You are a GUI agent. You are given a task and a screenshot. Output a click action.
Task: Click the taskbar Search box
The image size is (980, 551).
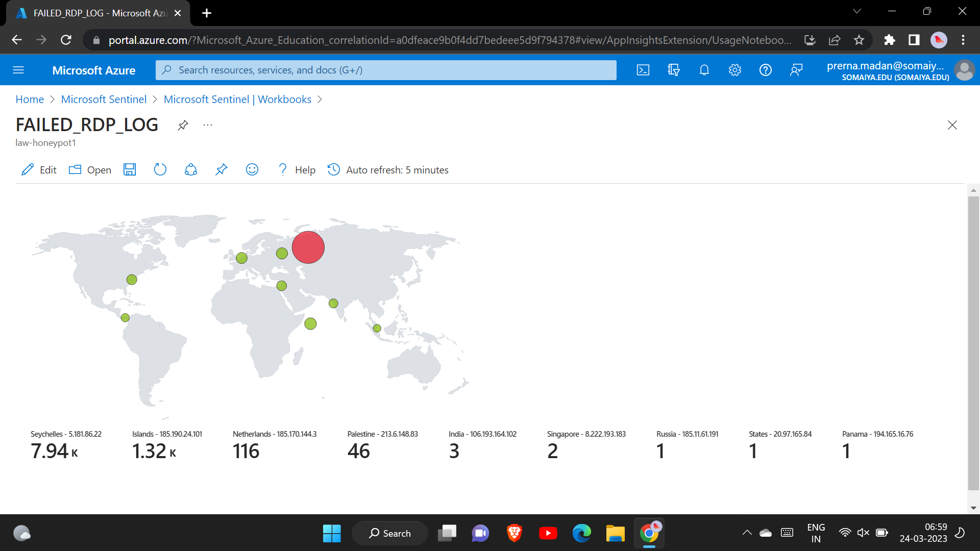(x=390, y=533)
